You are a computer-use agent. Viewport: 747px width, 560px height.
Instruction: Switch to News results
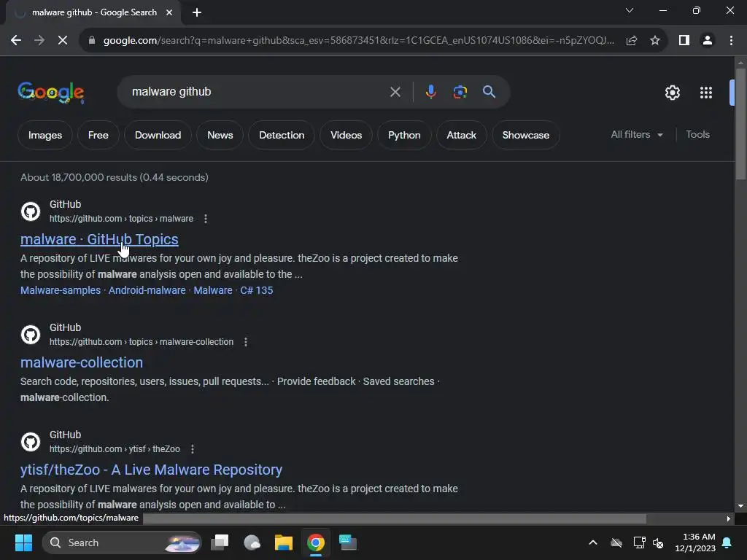click(220, 135)
